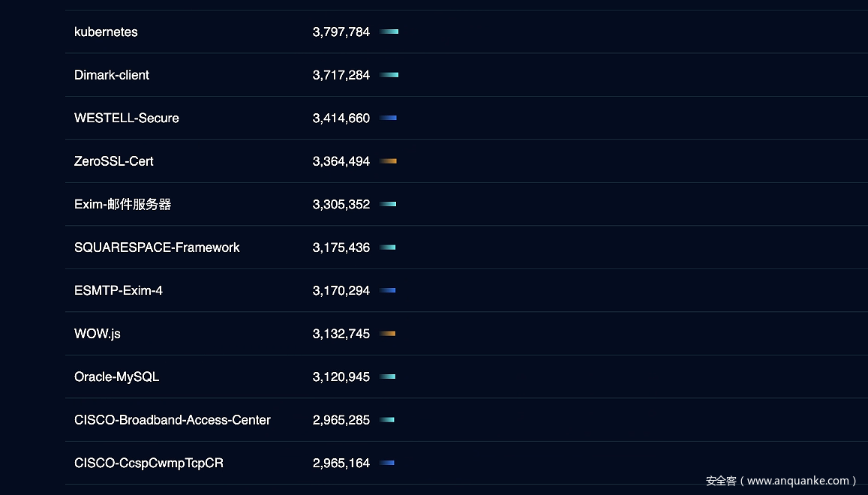The height and width of the screenshot is (495, 868).
Task: Click the 3,120,945 count for Oracle-MySQL
Action: (x=341, y=376)
